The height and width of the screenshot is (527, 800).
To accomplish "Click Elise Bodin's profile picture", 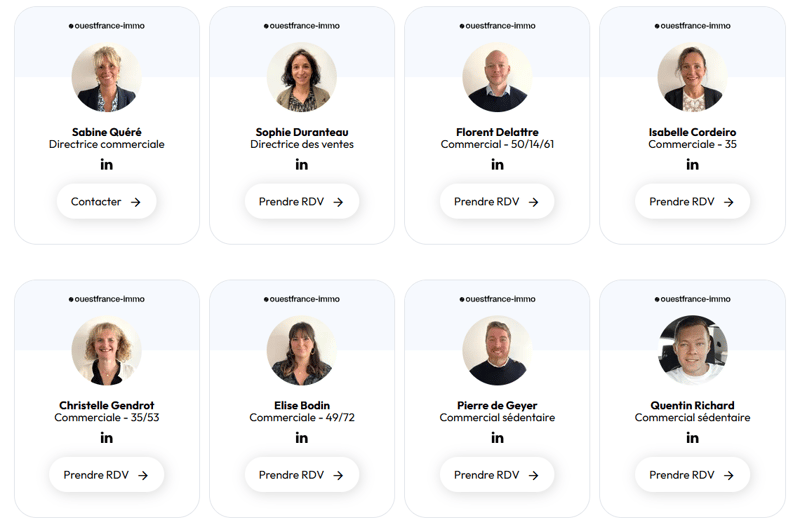I will click(x=302, y=351).
